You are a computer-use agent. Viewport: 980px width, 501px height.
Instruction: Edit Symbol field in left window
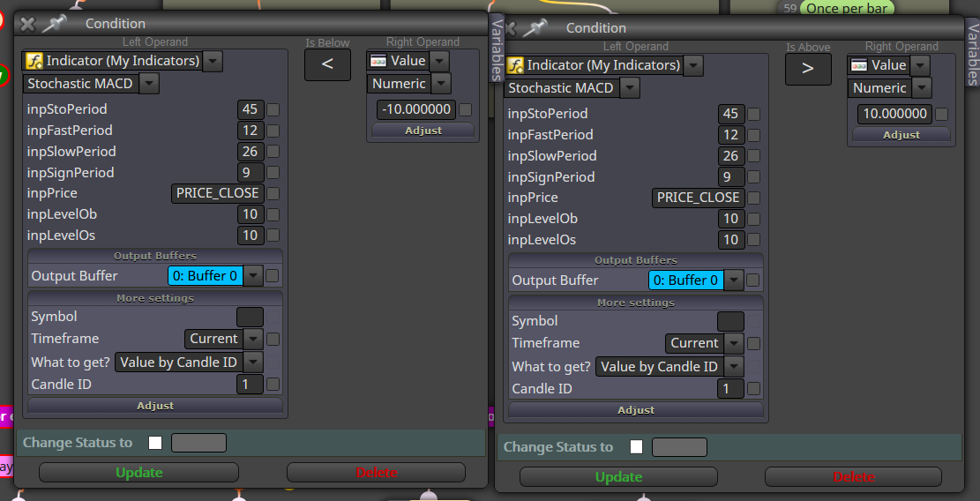coord(250,317)
